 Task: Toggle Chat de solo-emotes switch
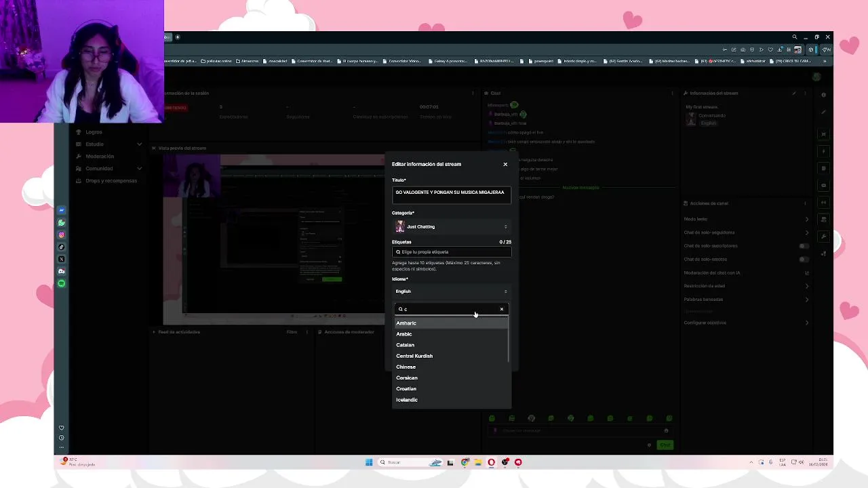(804, 260)
